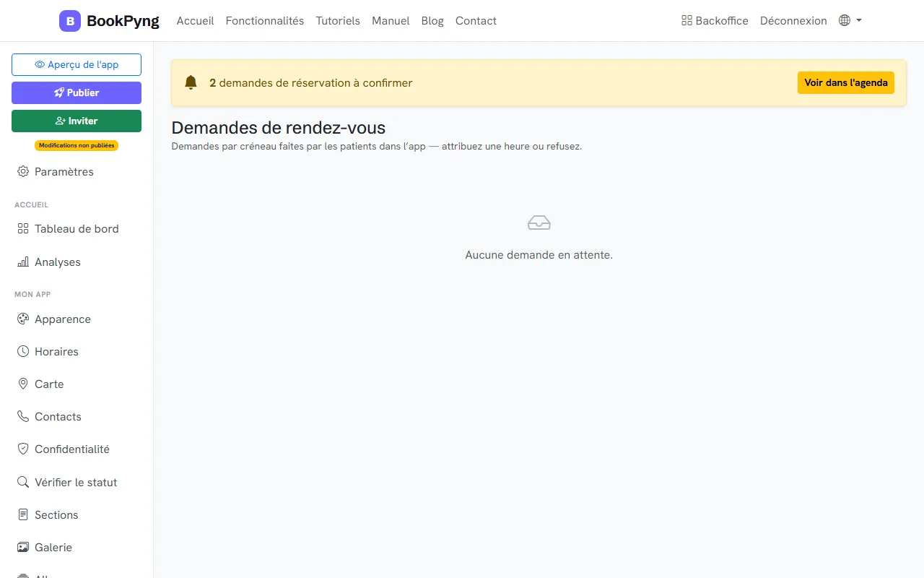Image resolution: width=924 pixels, height=578 pixels.
Task: Open the globe language dropdown
Action: click(x=850, y=21)
